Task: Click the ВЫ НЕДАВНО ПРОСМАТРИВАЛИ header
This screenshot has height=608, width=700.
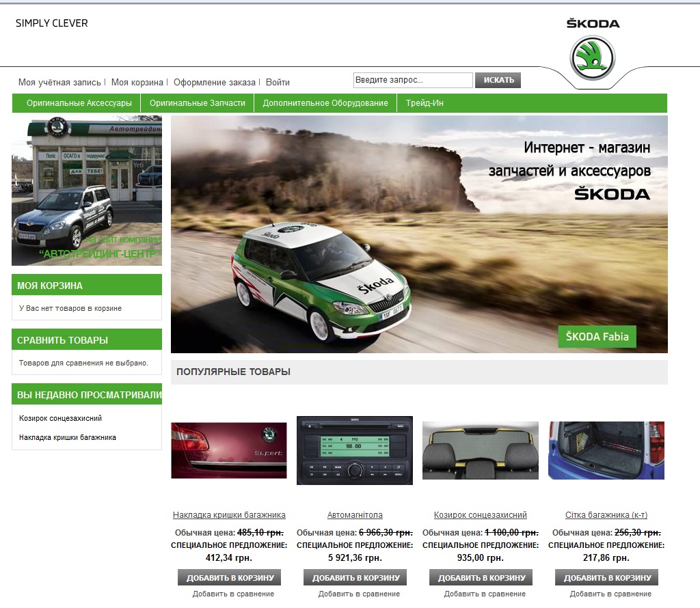Action: tap(87, 395)
